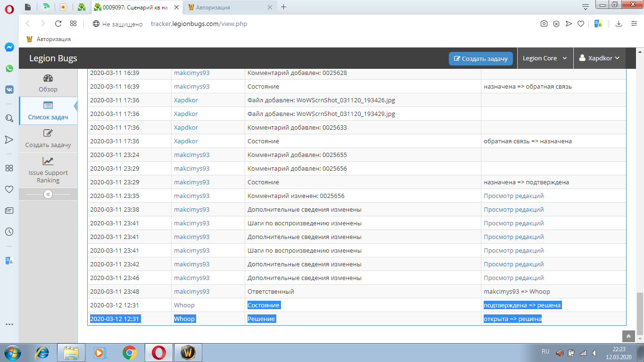Click the Opera snapshot camera icon
Screen dimensions: 644x362
tap(544, 24)
